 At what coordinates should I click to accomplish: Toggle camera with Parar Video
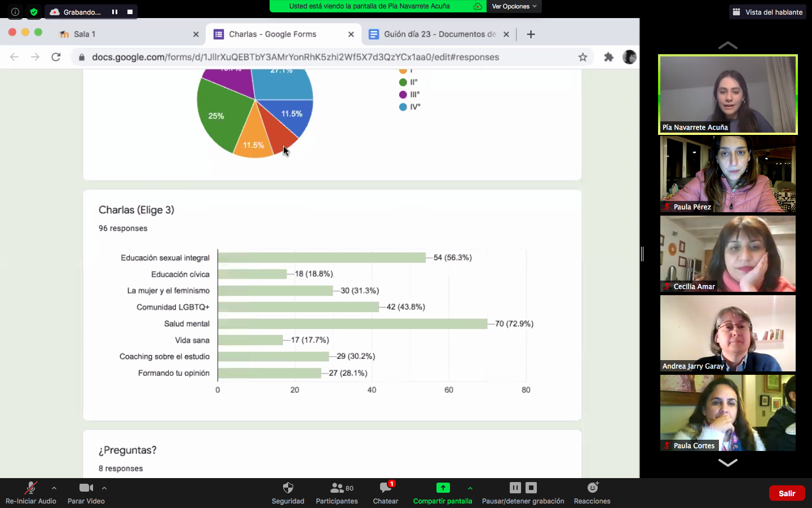click(x=86, y=488)
